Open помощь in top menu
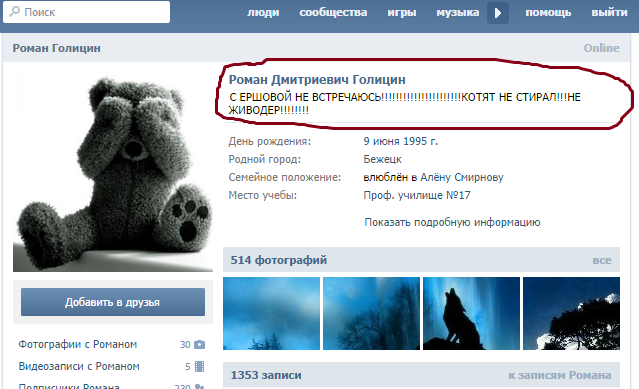The image size is (639, 389). (548, 12)
